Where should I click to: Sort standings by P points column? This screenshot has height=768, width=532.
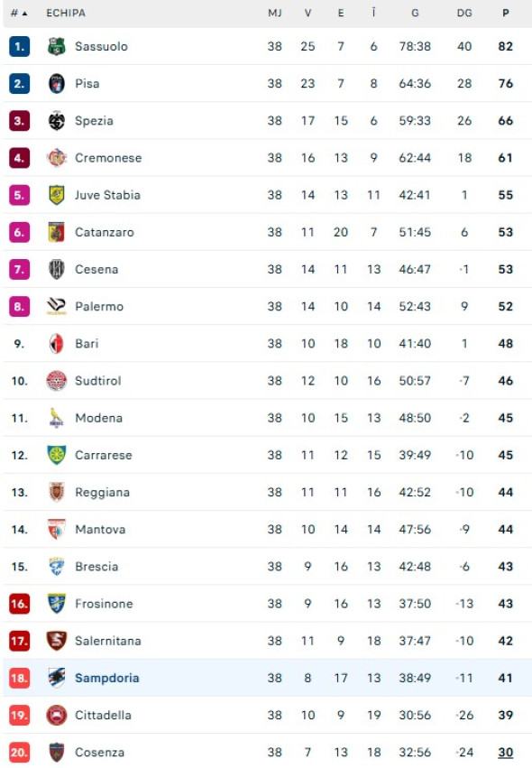[506, 14]
